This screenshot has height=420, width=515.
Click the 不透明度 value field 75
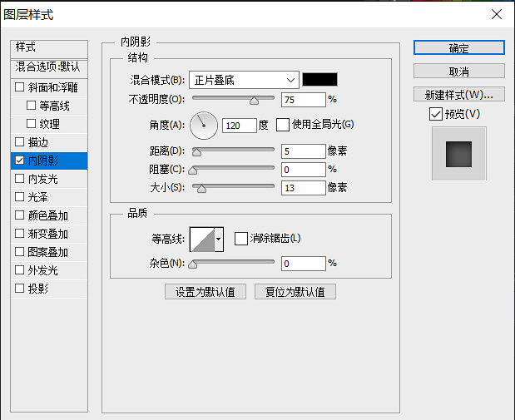[304, 100]
